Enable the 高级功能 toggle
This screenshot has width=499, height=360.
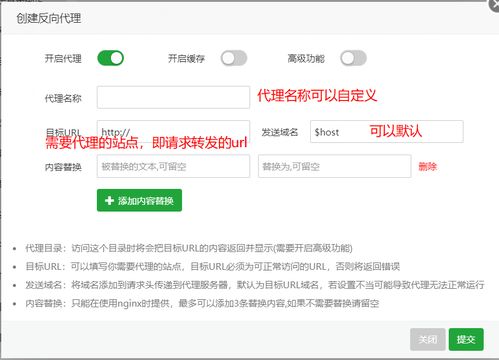(353, 58)
